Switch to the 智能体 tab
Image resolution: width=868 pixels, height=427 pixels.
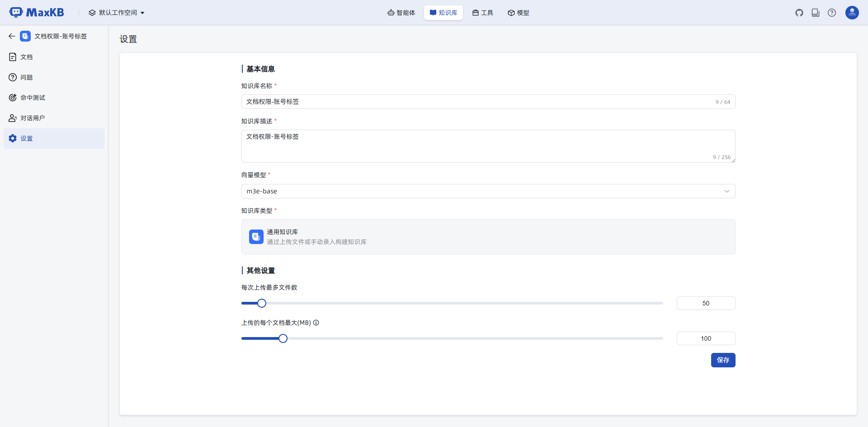click(401, 13)
